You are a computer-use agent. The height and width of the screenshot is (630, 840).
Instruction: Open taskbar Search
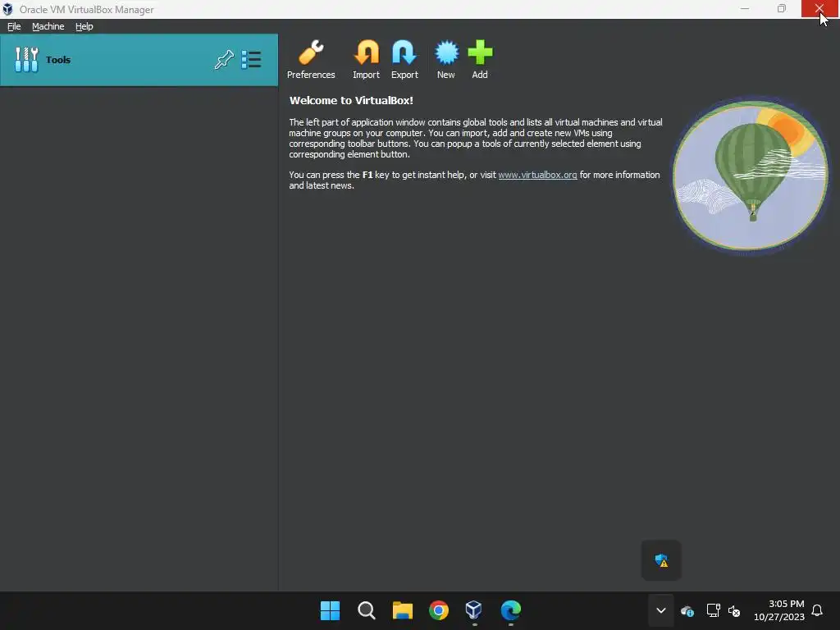pos(367,610)
